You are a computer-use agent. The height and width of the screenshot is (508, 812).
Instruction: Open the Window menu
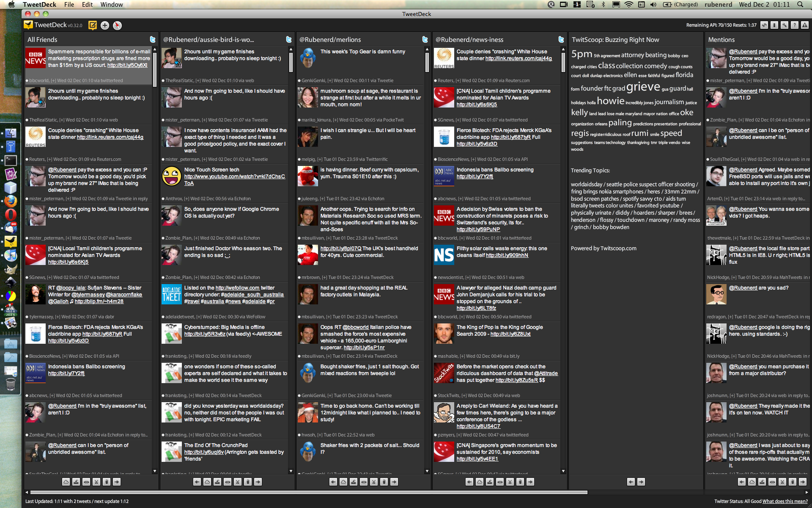pos(111,5)
